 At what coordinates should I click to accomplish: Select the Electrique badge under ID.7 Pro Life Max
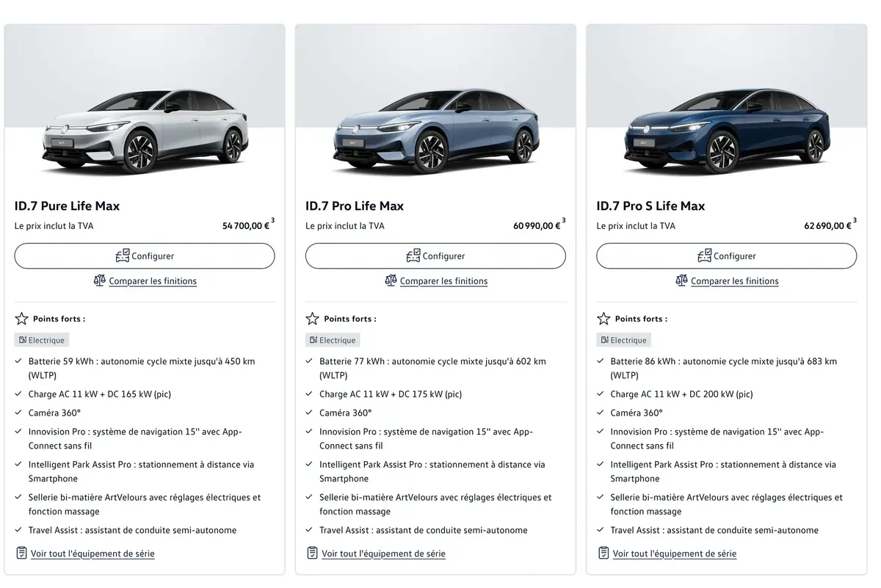pyautogui.click(x=333, y=340)
